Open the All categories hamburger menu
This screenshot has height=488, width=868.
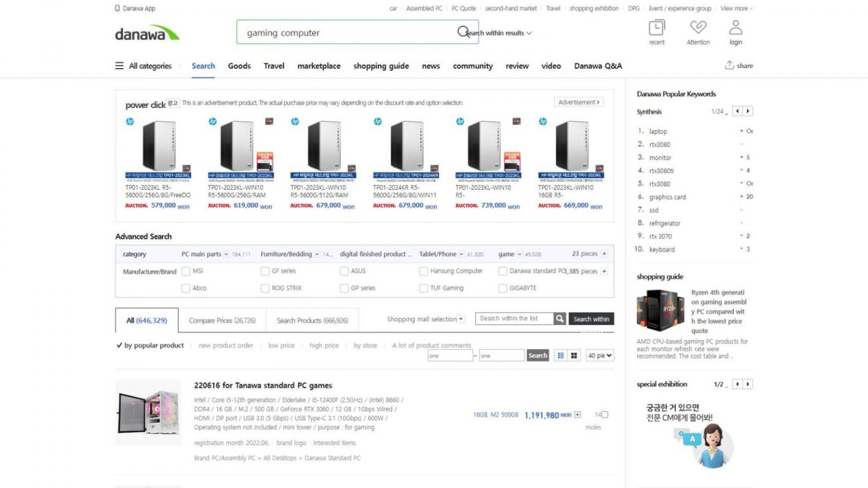point(119,66)
